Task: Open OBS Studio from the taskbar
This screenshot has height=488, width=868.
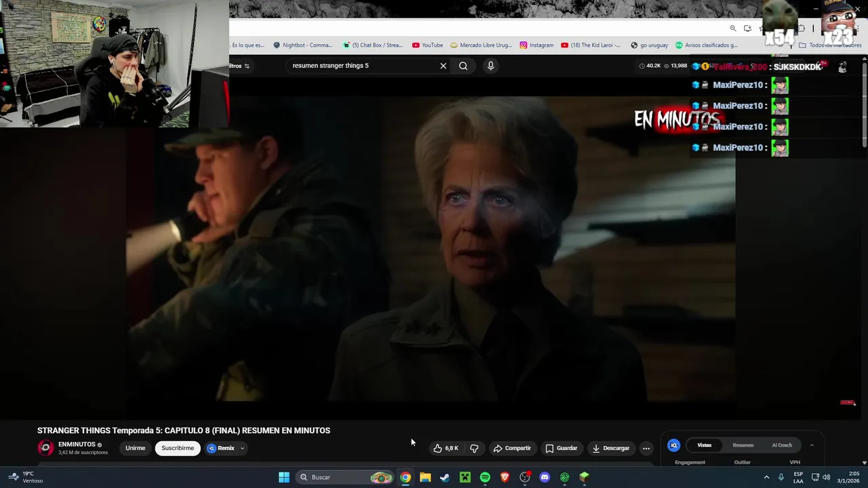Action: (x=525, y=477)
